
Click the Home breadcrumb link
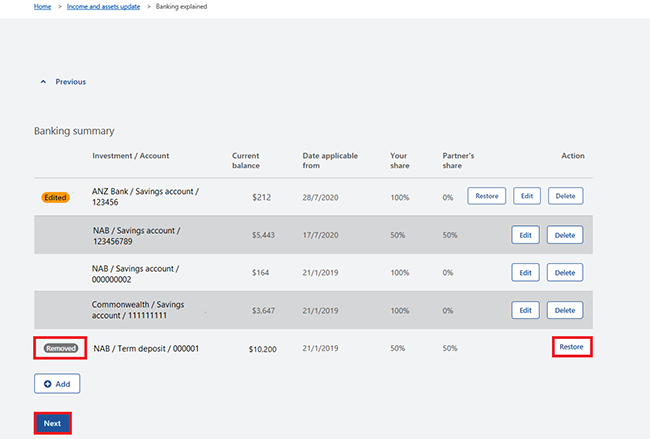[x=42, y=7]
